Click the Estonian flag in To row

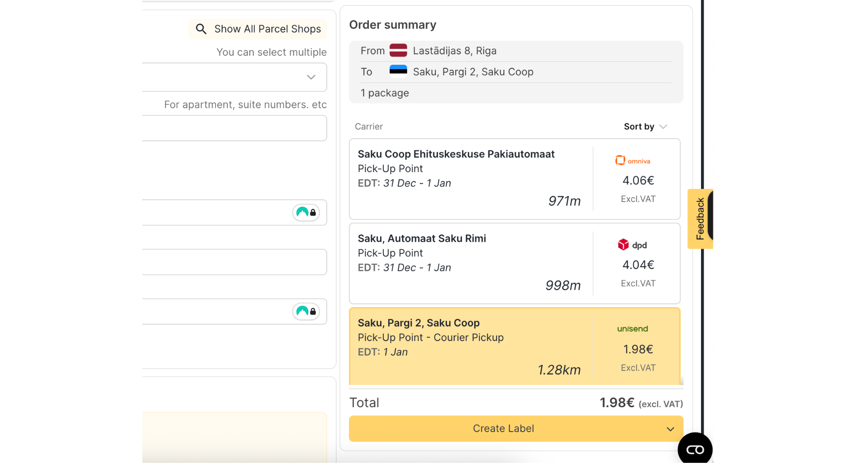(x=398, y=72)
